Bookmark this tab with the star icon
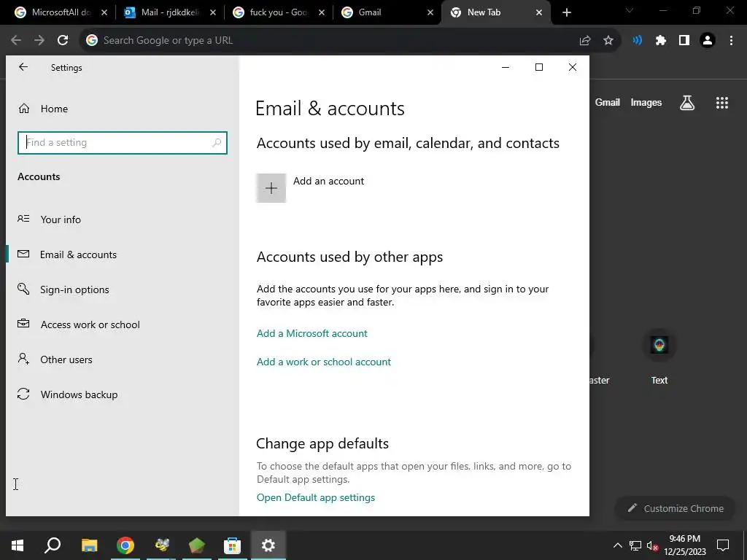The image size is (747, 560). 608,41
